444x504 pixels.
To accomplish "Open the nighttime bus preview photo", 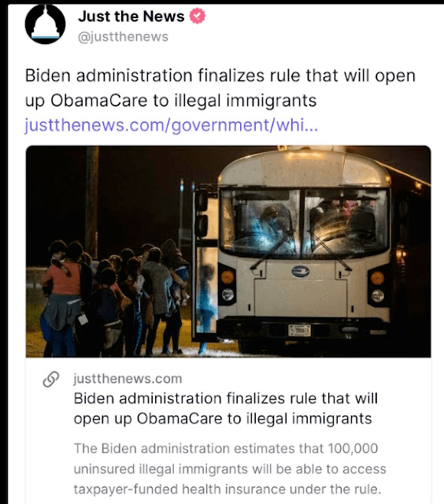I will point(228,251).
